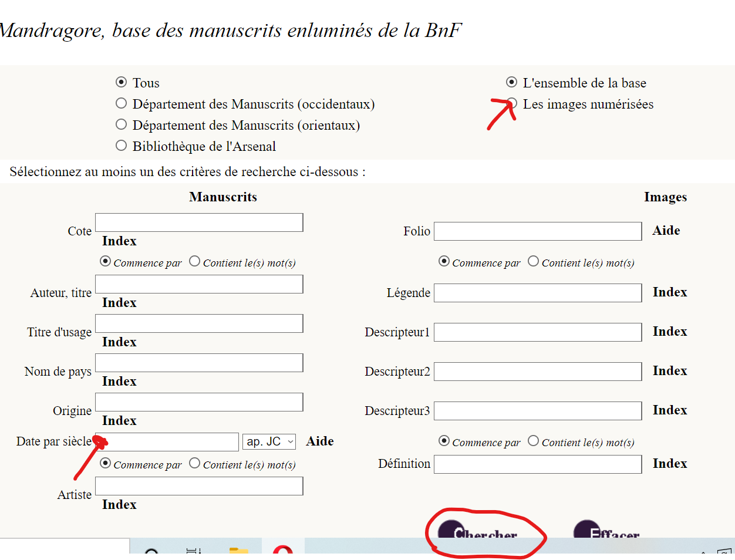735x560 pixels.
Task: Open Index link for Légende
Action: tap(670, 292)
